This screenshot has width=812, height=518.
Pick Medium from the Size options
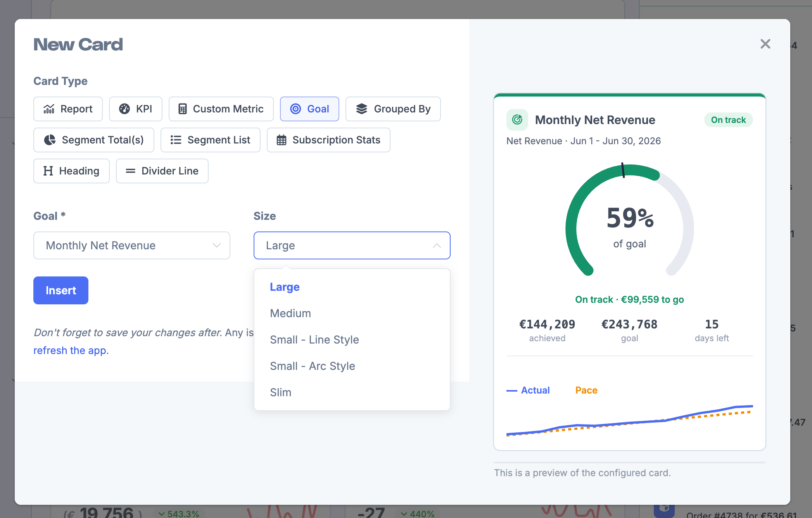click(352, 313)
